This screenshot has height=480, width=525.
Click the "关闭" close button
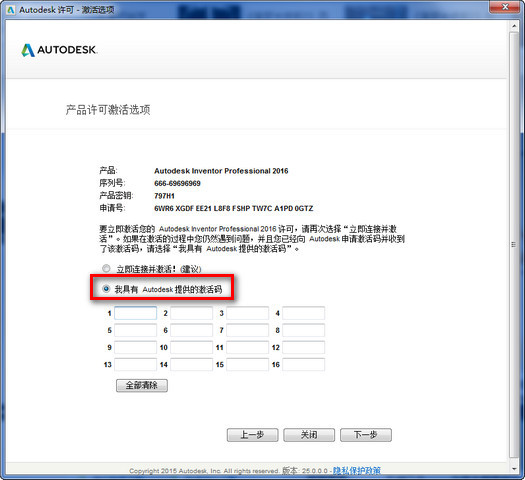coord(309,435)
